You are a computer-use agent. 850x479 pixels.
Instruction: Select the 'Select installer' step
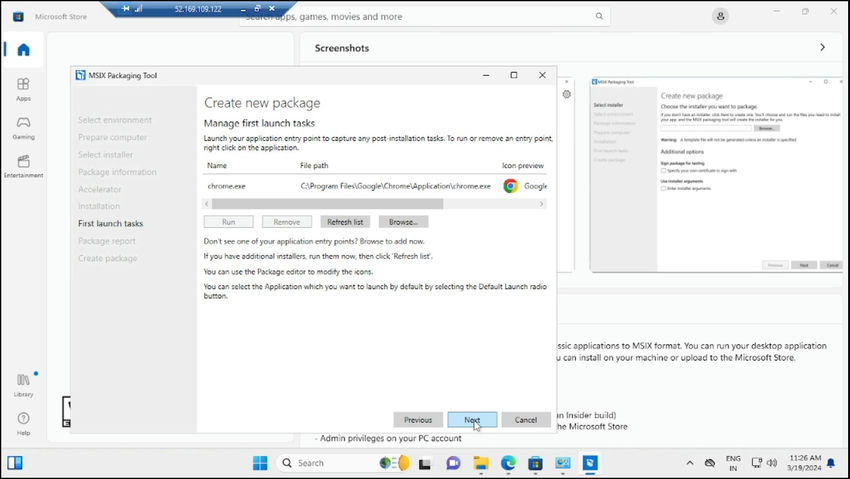[105, 154]
